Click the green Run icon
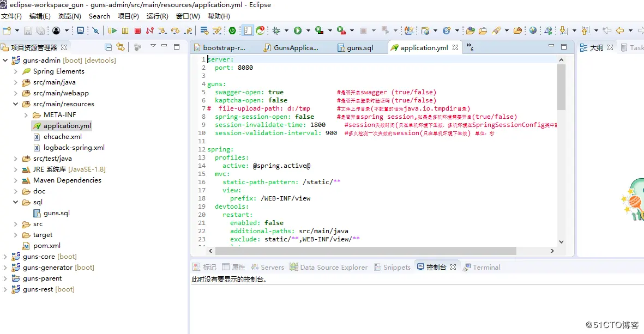 pyautogui.click(x=298, y=31)
